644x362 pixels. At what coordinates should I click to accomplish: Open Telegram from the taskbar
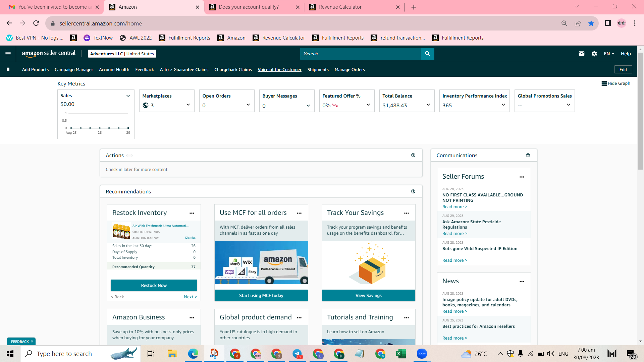pyautogui.click(x=297, y=354)
